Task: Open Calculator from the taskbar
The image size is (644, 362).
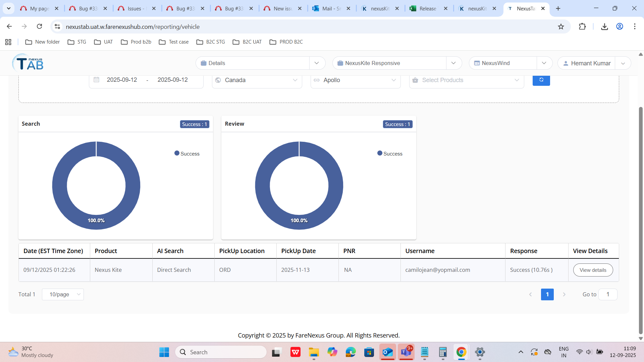Action: 443,352
